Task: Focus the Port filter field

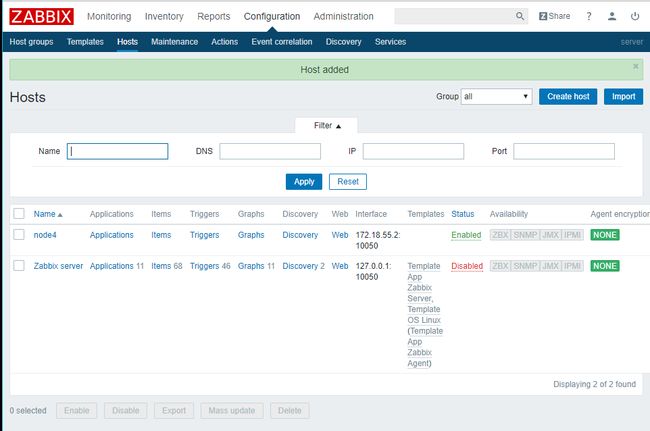Action: 564,151
